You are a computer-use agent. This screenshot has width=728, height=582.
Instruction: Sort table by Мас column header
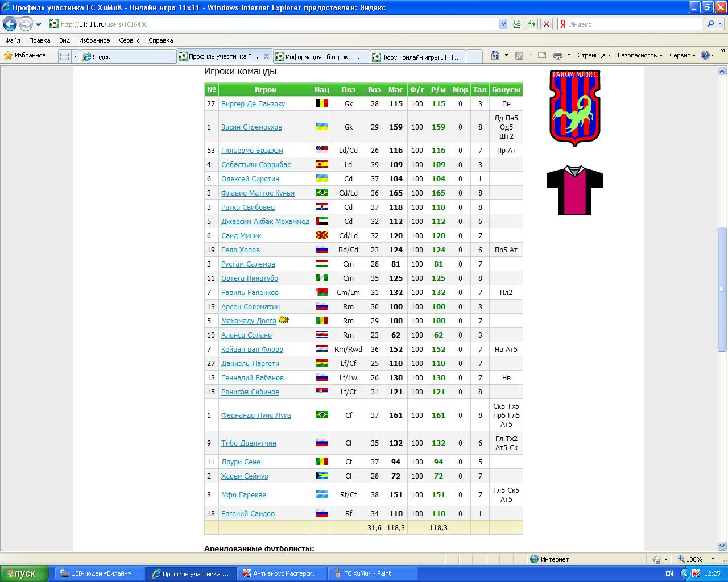(x=395, y=90)
